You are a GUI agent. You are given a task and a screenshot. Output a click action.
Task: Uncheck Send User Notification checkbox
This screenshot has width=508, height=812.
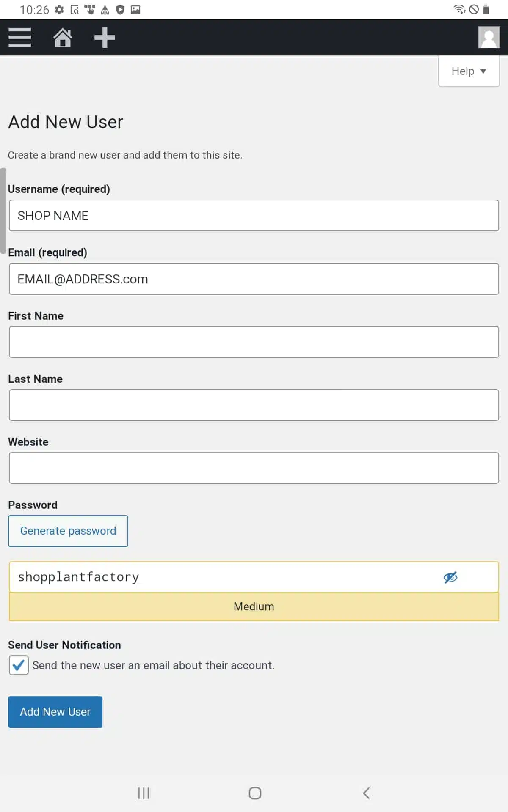pos(19,665)
